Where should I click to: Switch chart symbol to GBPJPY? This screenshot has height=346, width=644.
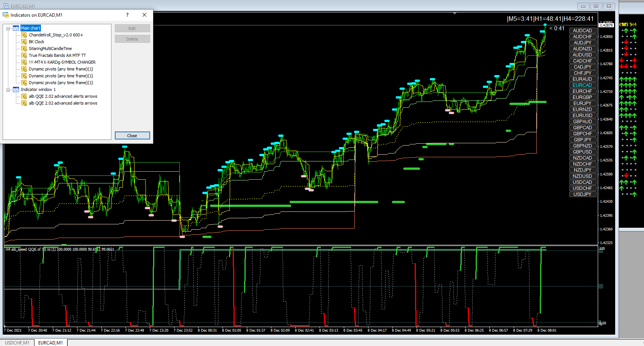point(583,140)
